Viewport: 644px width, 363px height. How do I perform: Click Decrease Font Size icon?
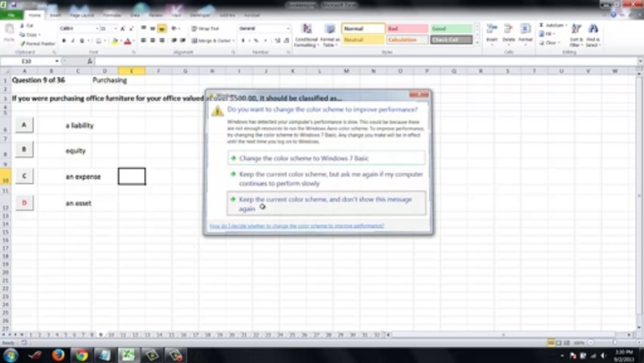pyautogui.click(x=130, y=29)
